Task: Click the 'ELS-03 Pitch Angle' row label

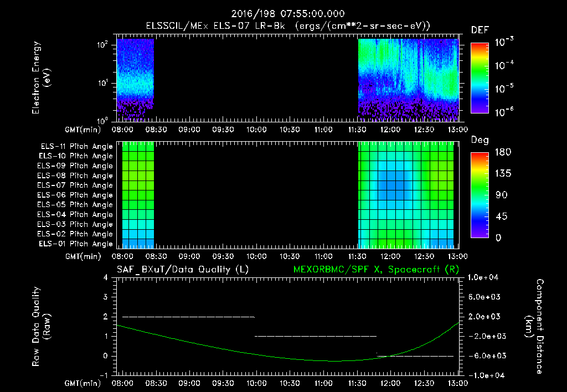Action: click(x=75, y=225)
